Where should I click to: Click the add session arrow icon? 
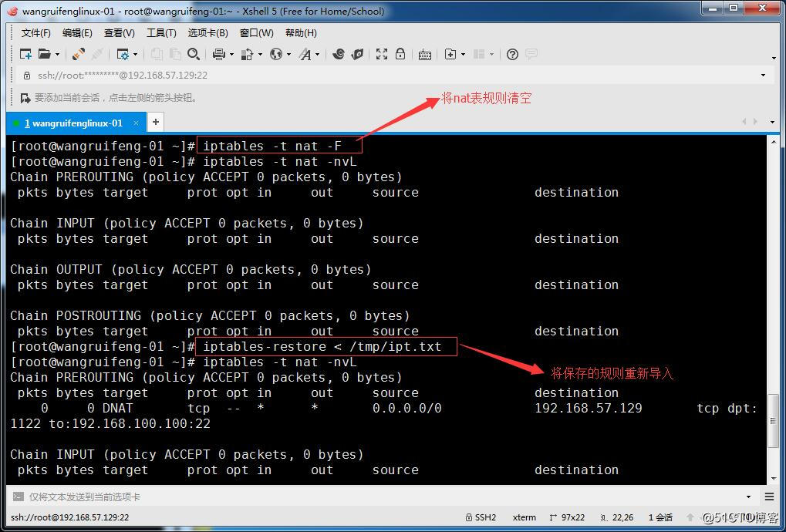coord(25,98)
